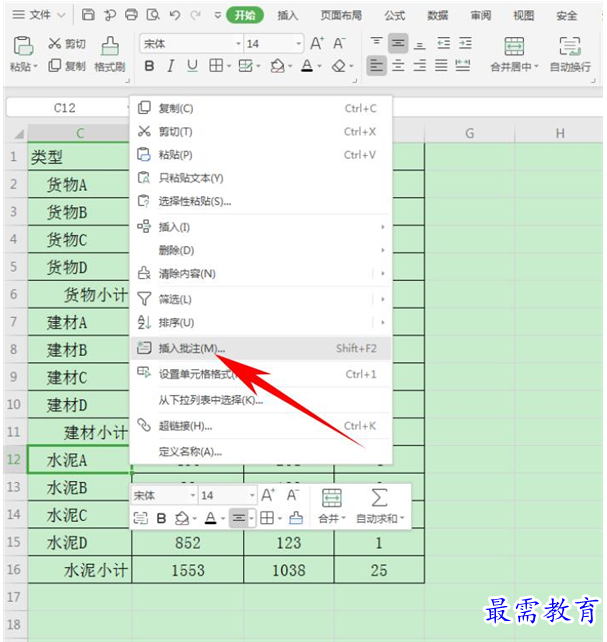Expand the Paste (粘贴) dropdown arrow
Image resolution: width=607 pixels, height=642 pixels.
tap(36, 66)
